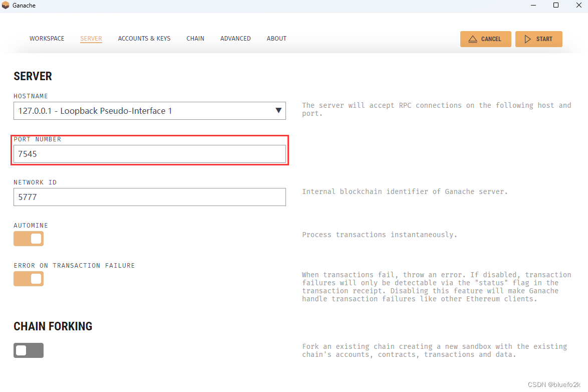588x392 pixels.
Task: Minimize the Ganache window
Action: click(x=533, y=5)
